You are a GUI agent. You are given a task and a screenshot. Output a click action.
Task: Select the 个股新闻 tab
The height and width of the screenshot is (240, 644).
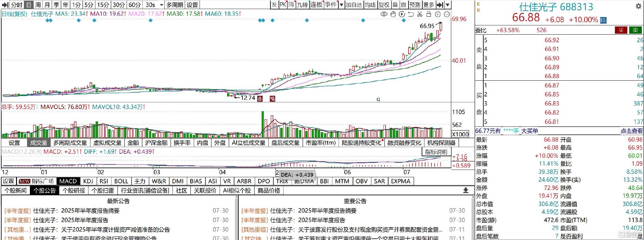point(16,191)
